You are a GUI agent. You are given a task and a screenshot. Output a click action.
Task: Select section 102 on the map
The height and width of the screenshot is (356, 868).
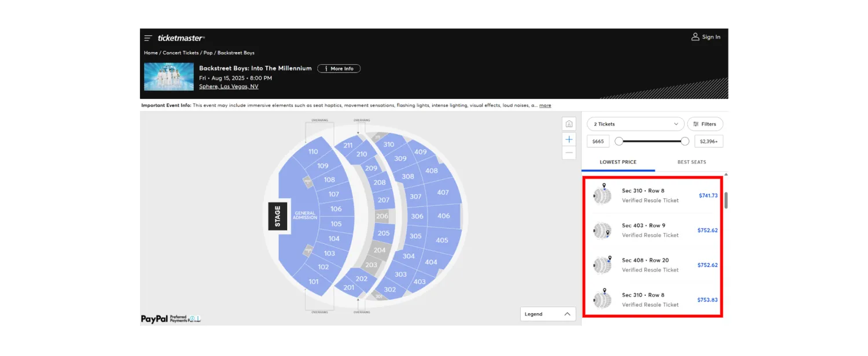point(323,267)
